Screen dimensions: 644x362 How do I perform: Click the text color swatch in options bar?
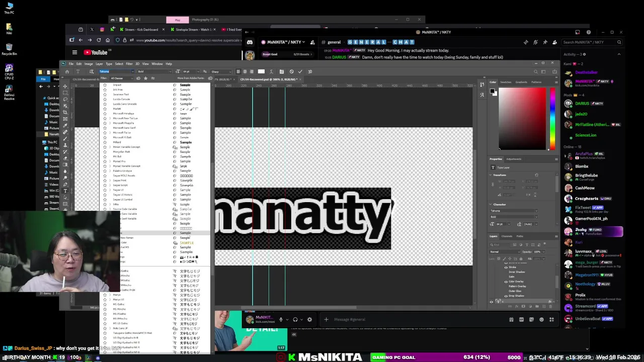[x=261, y=71]
